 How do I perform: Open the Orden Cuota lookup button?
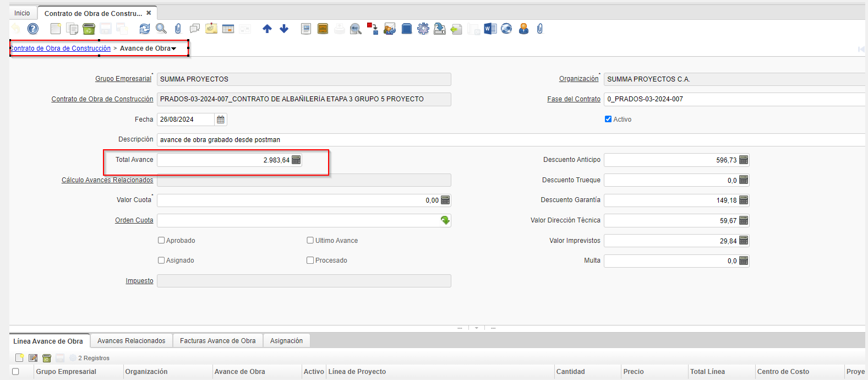445,220
